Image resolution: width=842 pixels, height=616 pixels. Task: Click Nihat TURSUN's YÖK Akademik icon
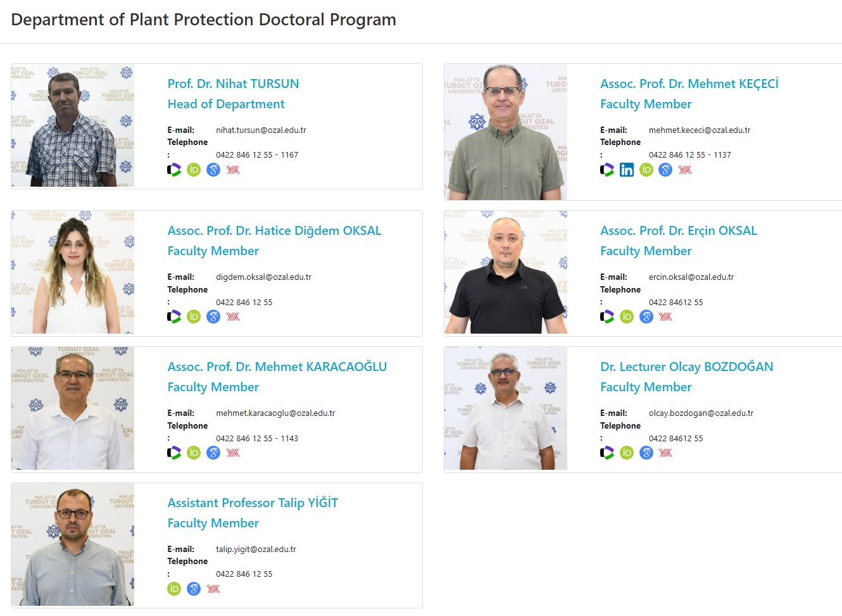pos(233,170)
